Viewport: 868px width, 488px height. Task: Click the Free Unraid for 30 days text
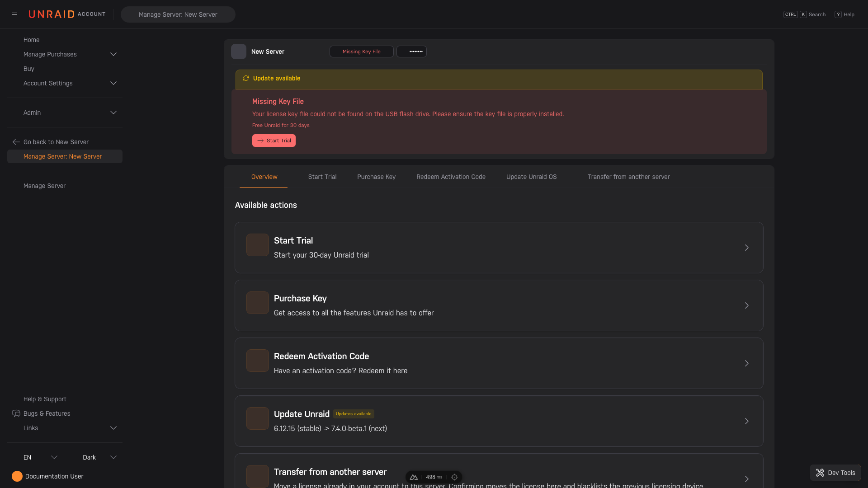pyautogui.click(x=281, y=125)
